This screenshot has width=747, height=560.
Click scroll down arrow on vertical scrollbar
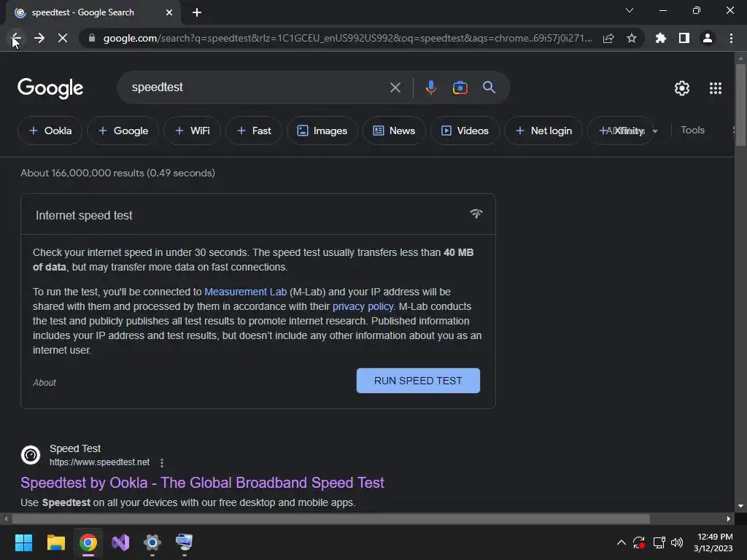click(x=740, y=506)
